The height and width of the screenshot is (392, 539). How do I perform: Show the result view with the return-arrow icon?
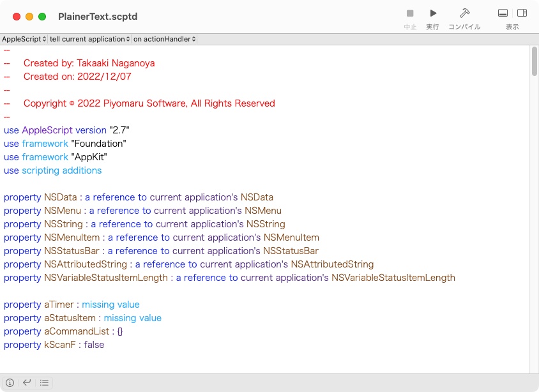(26, 382)
